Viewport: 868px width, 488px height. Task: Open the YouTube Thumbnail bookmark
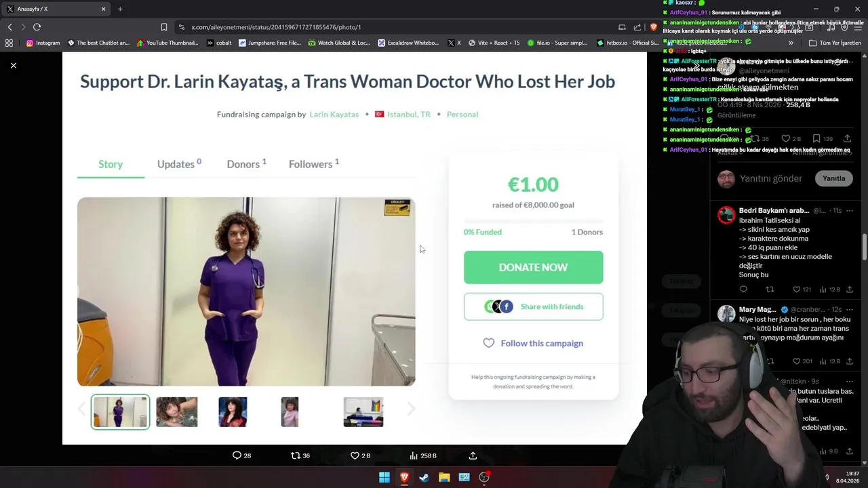pyautogui.click(x=167, y=43)
